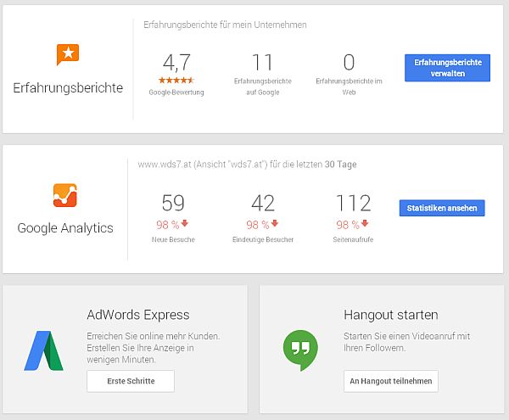Image resolution: width=509 pixels, height=420 pixels.
Task: Click the Hangout starten heading
Action: [391, 315]
